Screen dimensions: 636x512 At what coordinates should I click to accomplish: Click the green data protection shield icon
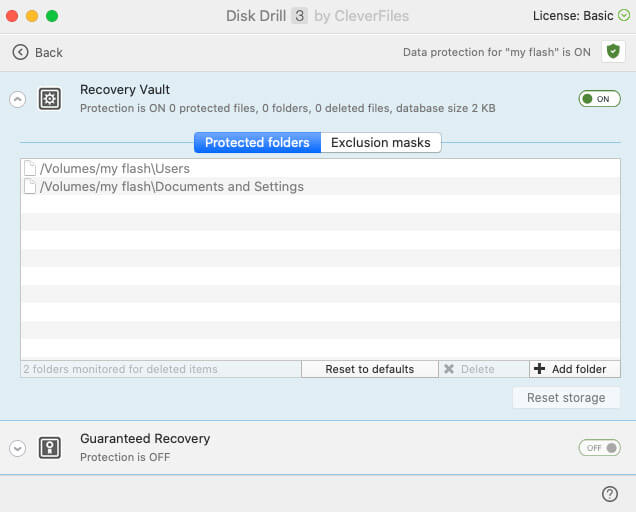613,52
